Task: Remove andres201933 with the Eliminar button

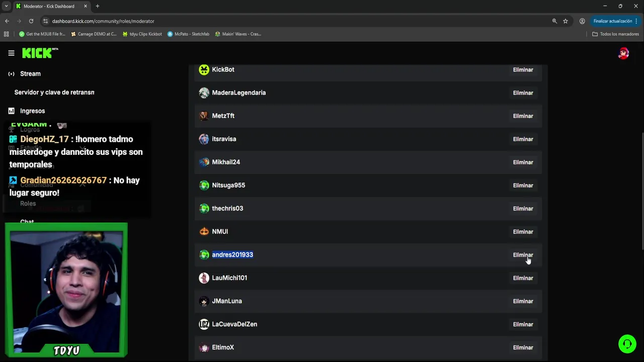Action: tap(523, 255)
